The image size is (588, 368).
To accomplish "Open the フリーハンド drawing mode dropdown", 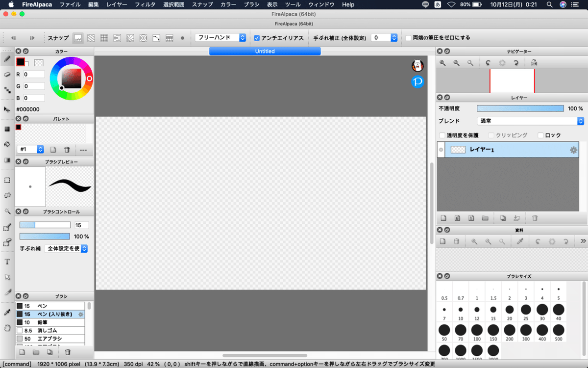I will (x=220, y=38).
